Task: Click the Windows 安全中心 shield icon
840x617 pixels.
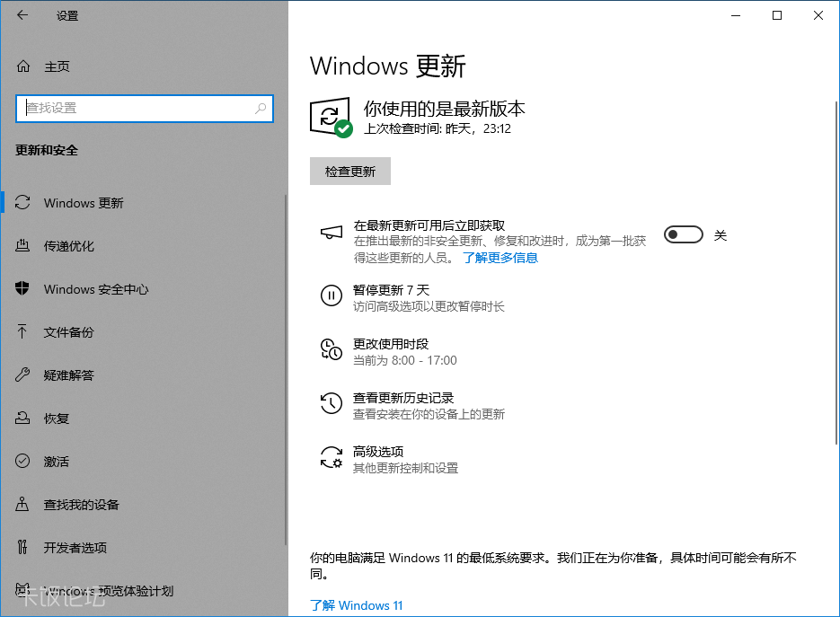Action: pos(23,289)
